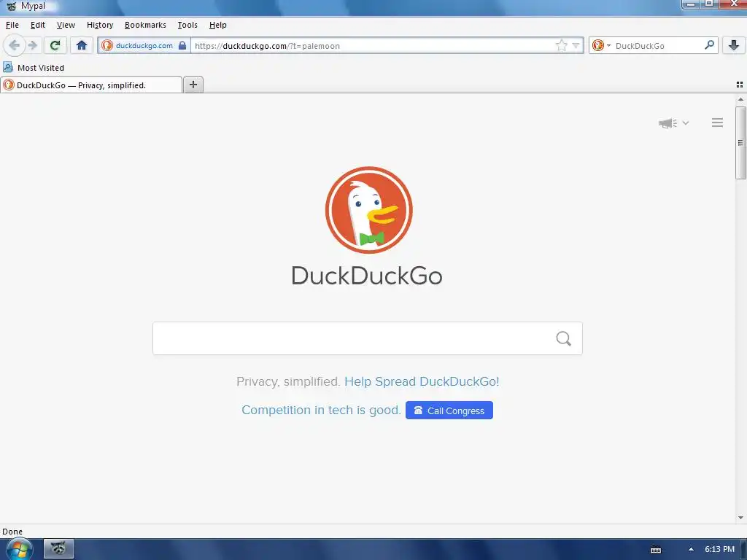Open the Edit menu
Image resolution: width=747 pixels, height=560 pixels.
(x=38, y=25)
